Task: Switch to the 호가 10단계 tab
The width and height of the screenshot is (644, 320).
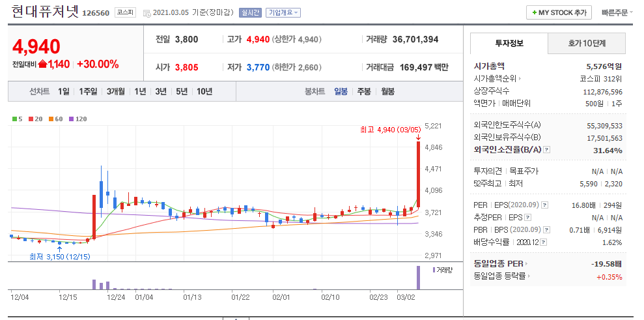Action: click(587, 43)
